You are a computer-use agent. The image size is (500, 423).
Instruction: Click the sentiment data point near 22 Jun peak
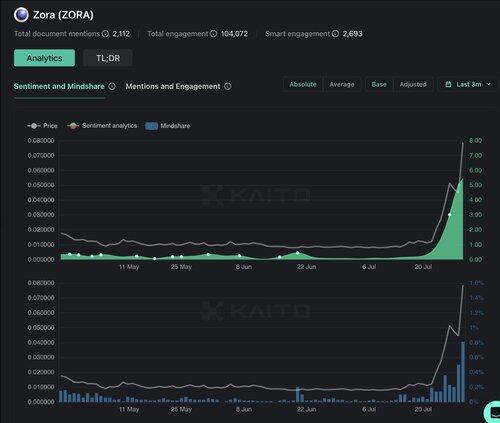[x=298, y=253]
